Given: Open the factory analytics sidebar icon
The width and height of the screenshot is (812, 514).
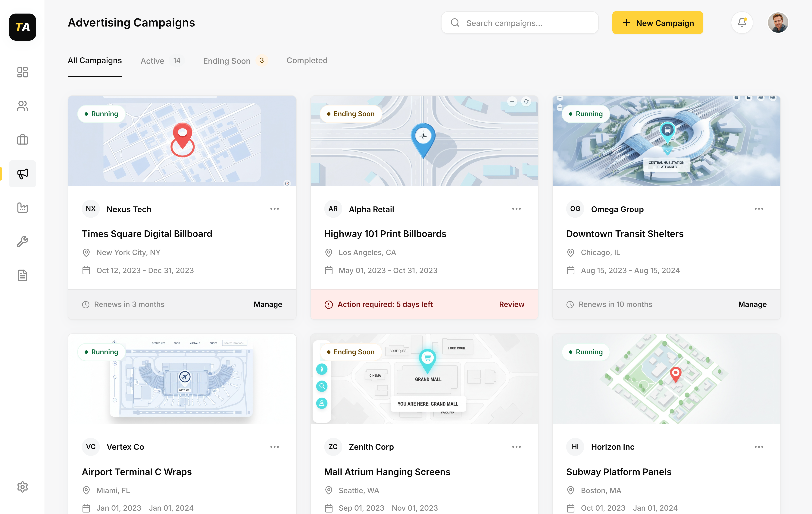Looking at the screenshot, I should pos(22,208).
